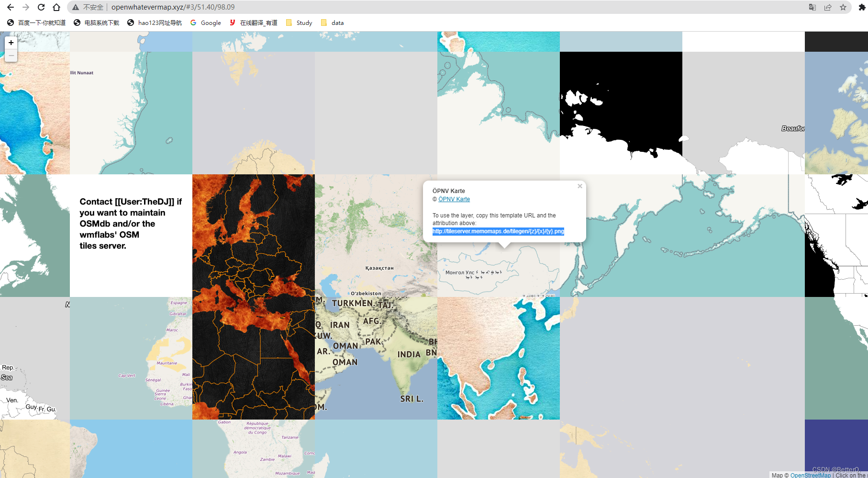Open the Google bookmark

point(206,23)
